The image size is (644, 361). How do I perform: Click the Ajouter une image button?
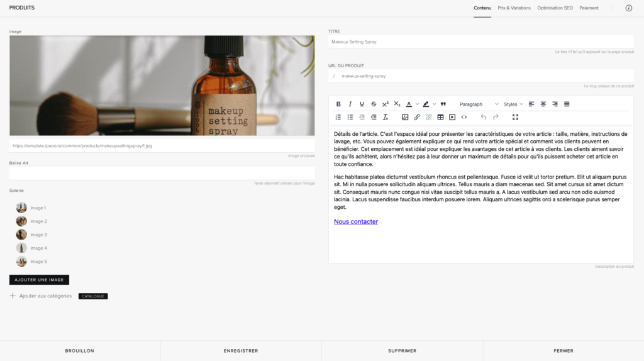click(39, 280)
